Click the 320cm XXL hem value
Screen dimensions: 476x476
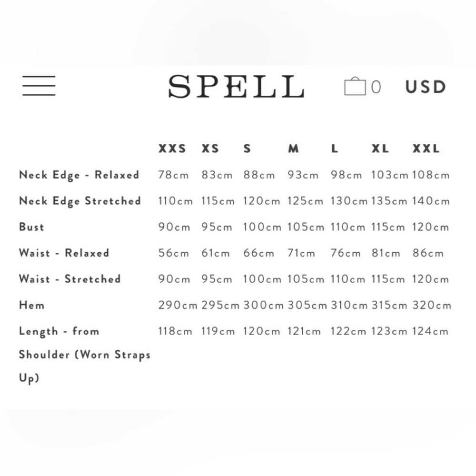coord(432,305)
